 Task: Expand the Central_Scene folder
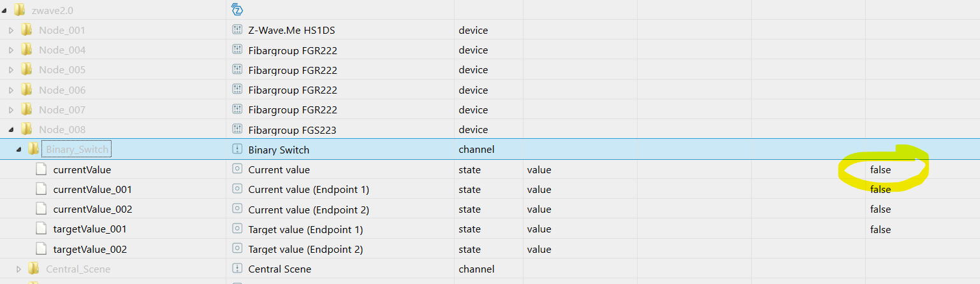(18, 269)
